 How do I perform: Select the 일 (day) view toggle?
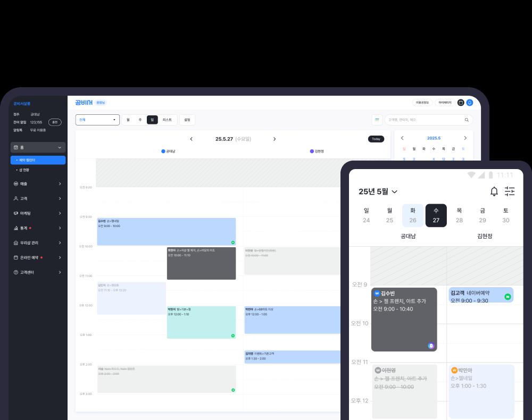click(152, 120)
